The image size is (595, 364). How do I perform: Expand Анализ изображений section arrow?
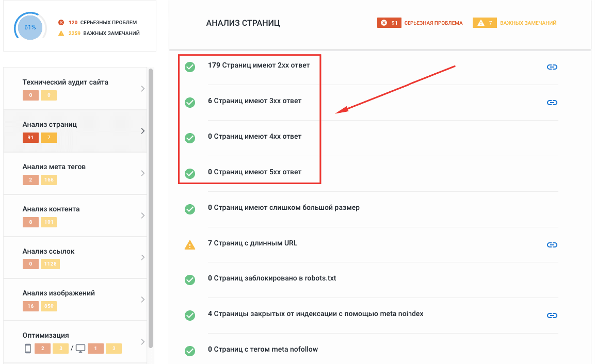142,300
